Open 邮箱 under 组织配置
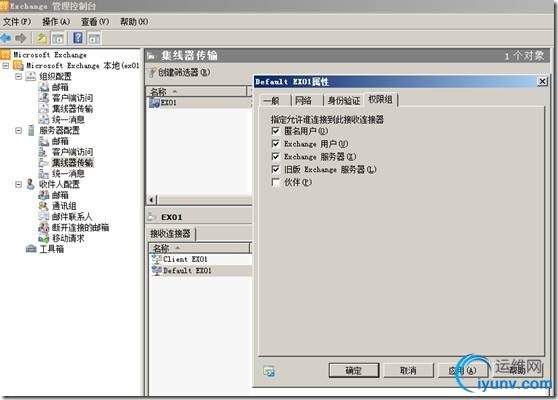The height and width of the screenshot is (400, 558). coord(60,87)
